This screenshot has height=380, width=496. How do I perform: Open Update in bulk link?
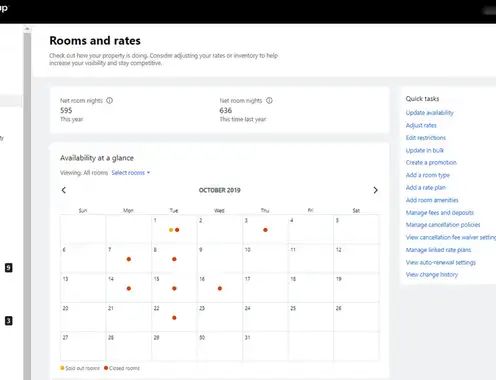click(x=425, y=150)
